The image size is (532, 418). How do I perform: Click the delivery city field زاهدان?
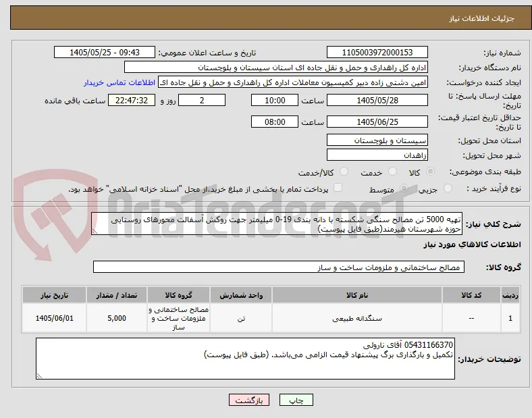(x=377, y=155)
